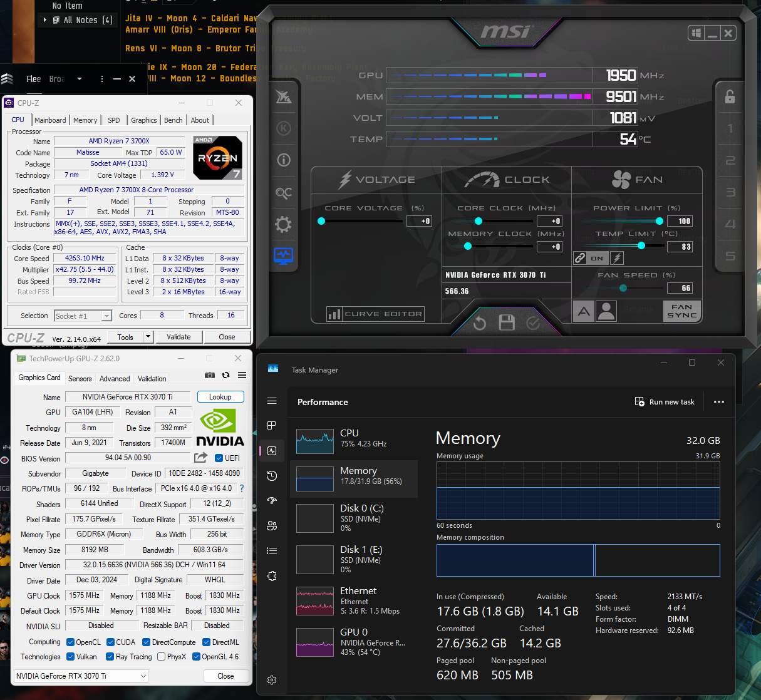This screenshot has width=761, height=700.
Task: Select the CPU performance graph in Task Manager
Action: click(354, 441)
